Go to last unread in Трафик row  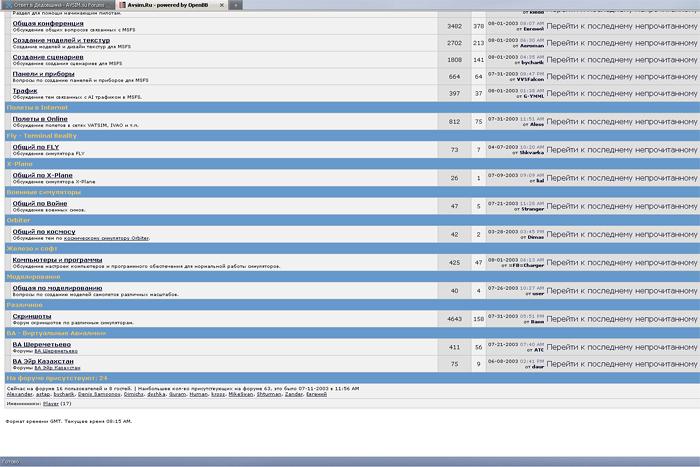[x=621, y=93]
